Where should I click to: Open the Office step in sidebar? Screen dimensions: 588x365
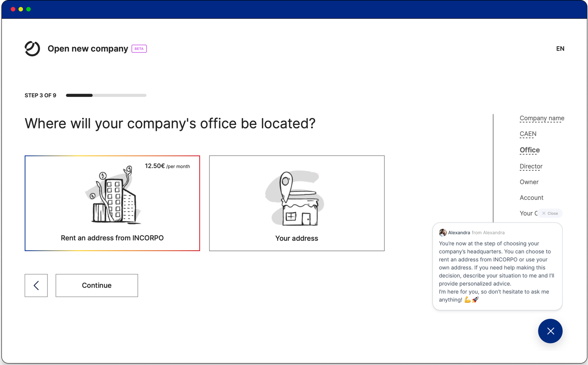(530, 150)
